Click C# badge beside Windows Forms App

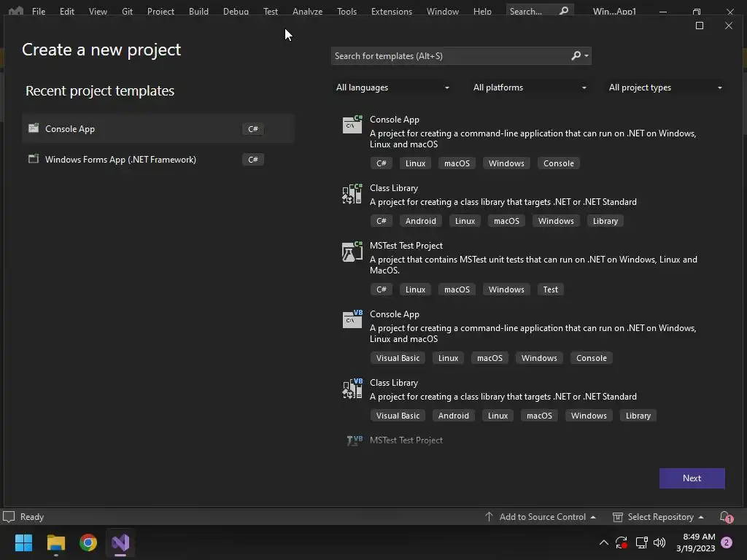pyautogui.click(x=253, y=160)
